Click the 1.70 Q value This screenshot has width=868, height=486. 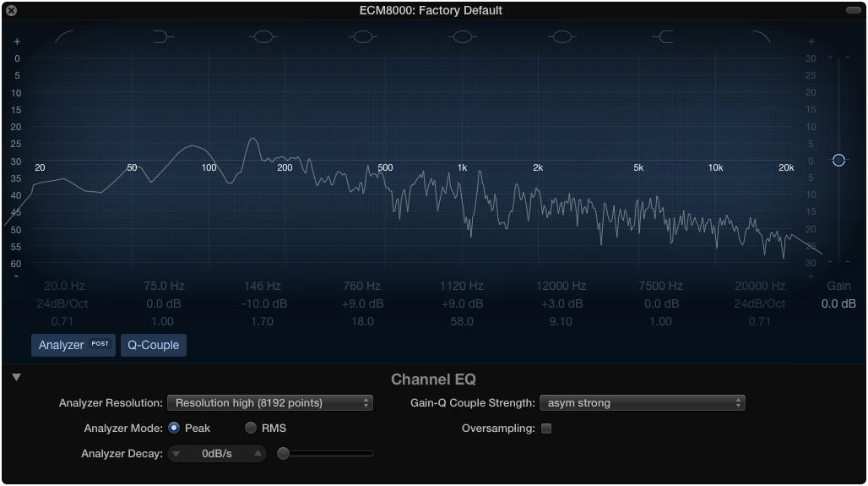click(x=262, y=321)
